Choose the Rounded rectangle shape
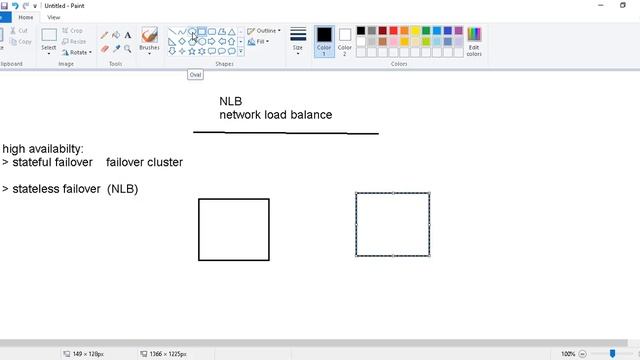640x360 pixels. point(212,32)
